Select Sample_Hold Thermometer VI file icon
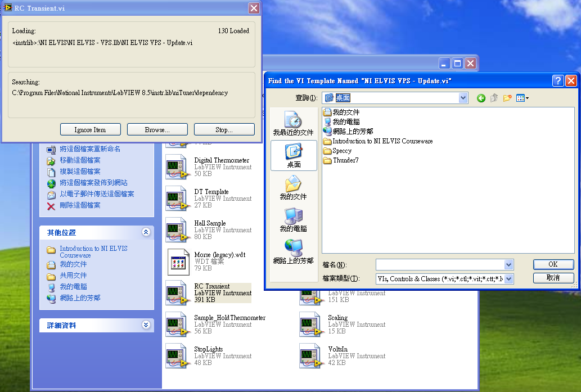 coord(177,324)
